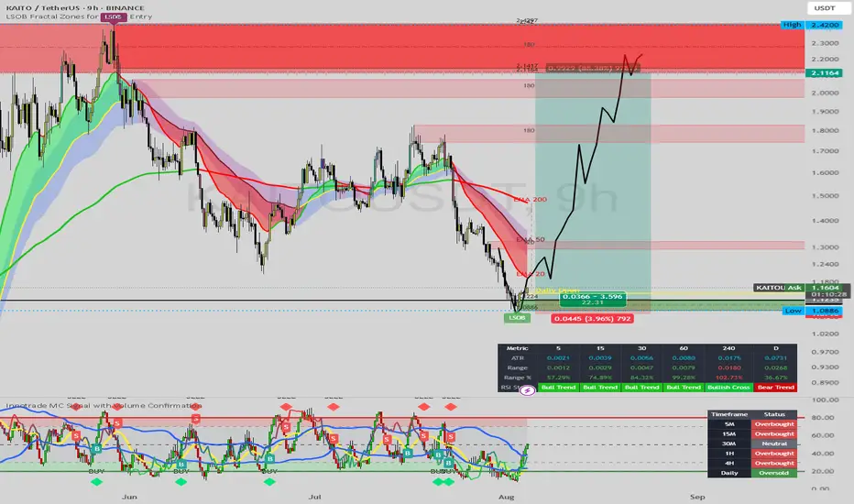Click the Sep label on time axis
The height and width of the screenshot is (504, 854).
[697, 497]
